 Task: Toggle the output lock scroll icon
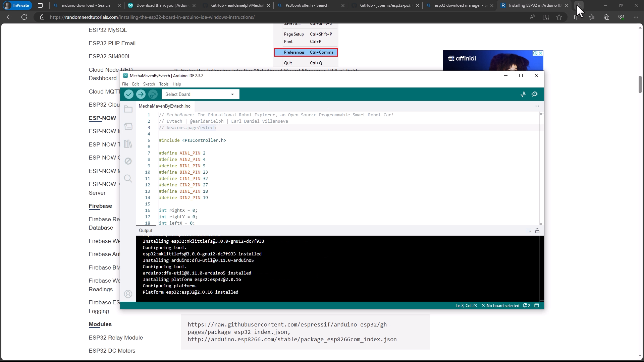click(x=537, y=231)
